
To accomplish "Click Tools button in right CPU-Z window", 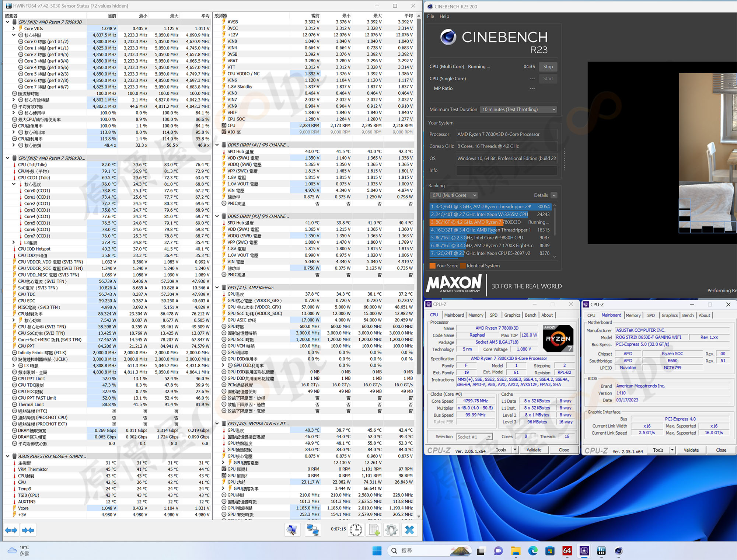I will (x=658, y=450).
